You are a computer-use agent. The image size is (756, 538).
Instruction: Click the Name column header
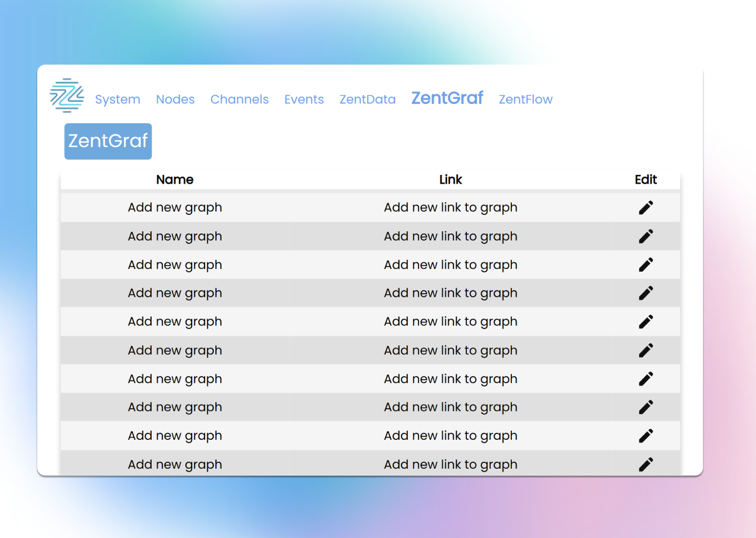tap(175, 180)
